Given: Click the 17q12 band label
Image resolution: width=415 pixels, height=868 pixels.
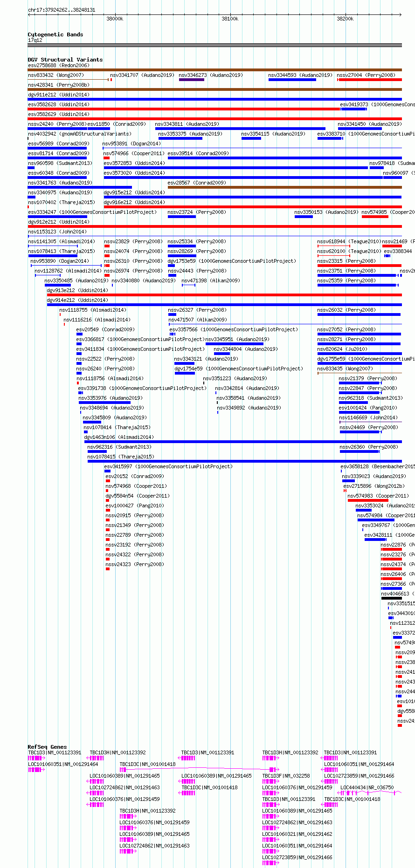Looking at the screenshot, I should pyautogui.click(x=35, y=40).
